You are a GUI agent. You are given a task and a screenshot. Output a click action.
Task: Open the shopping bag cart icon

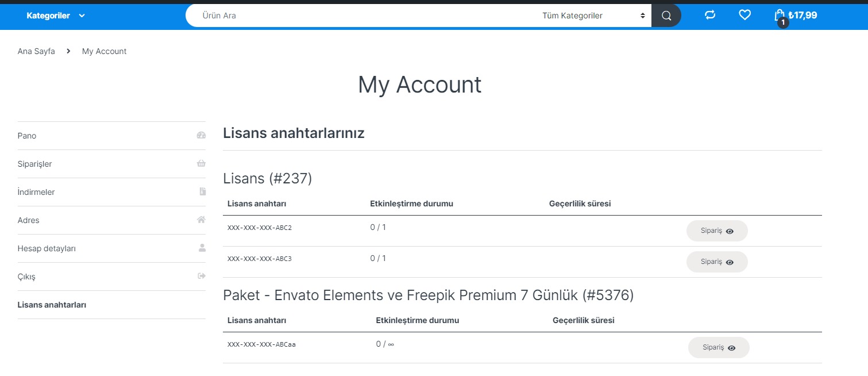(780, 15)
